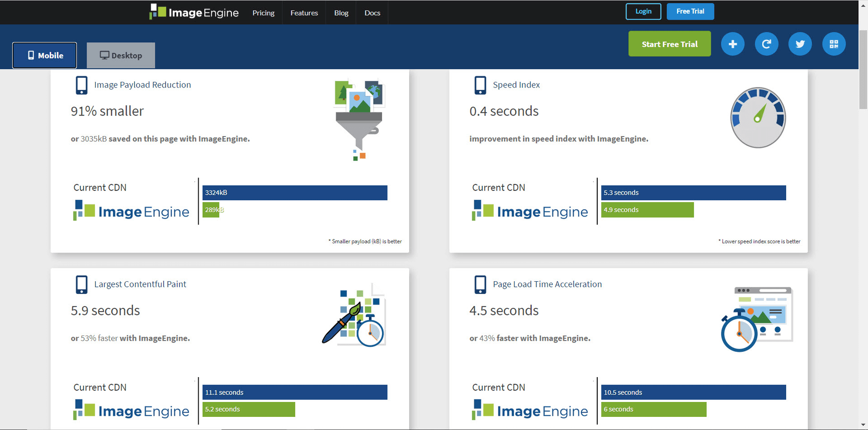
Task: Click the 10.5 seconds blue bar
Action: click(x=694, y=392)
